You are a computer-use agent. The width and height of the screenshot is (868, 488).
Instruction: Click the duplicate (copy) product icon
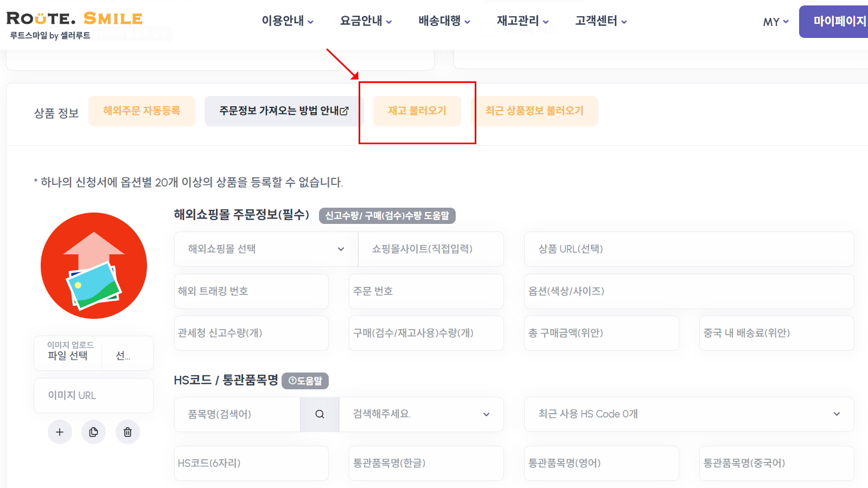click(93, 432)
